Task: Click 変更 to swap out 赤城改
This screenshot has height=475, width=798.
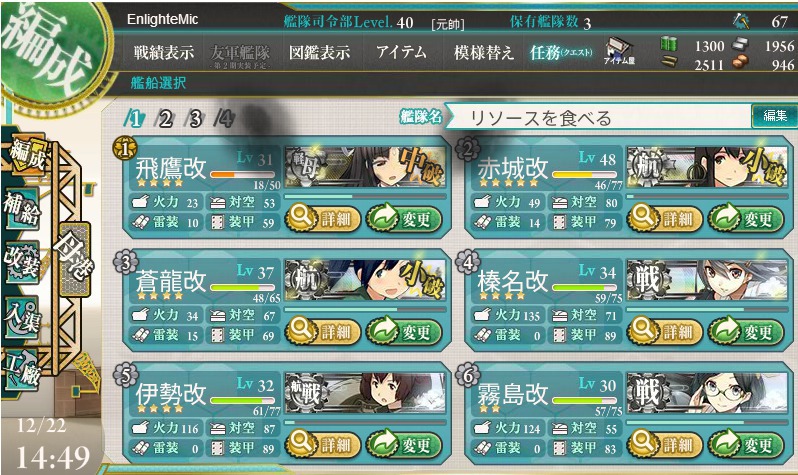Action: pyautogui.click(x=744, y=219)
